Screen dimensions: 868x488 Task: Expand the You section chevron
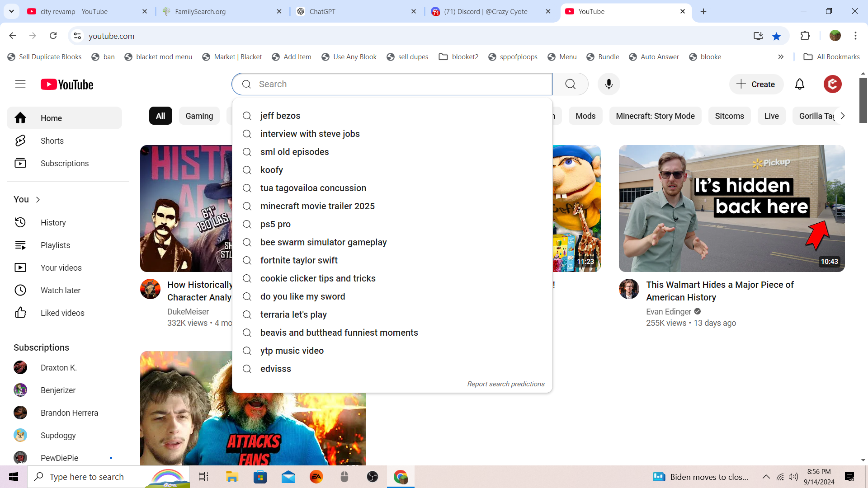(x=38, y=200)
